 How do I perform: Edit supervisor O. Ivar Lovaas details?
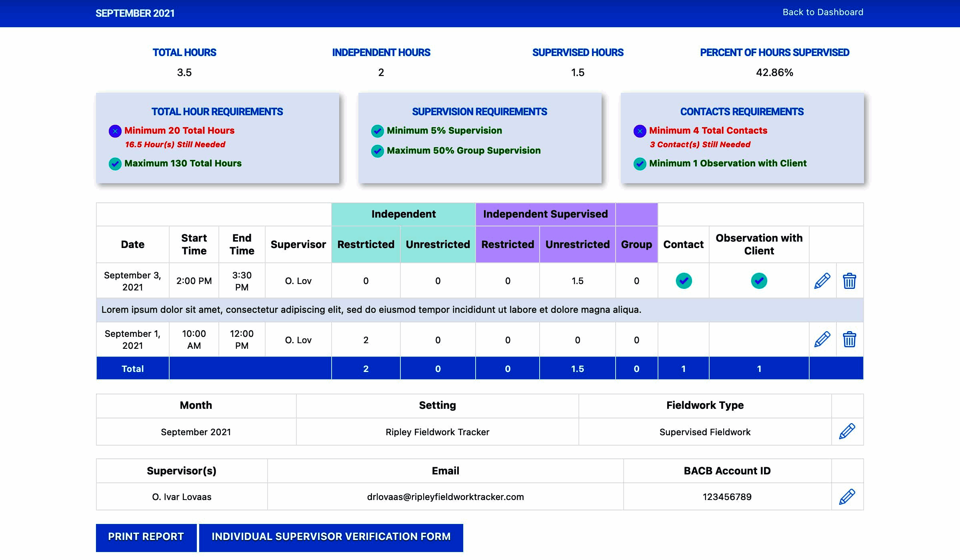(847, 497)
